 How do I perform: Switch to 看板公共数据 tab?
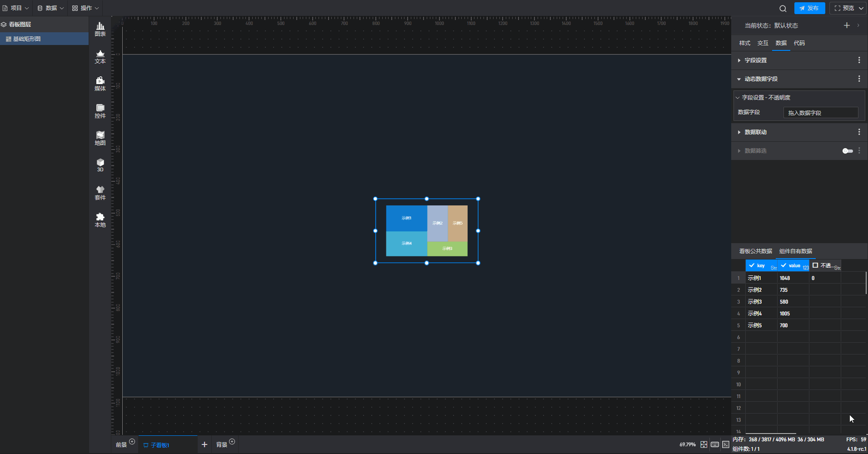click(x=755, y=251)
